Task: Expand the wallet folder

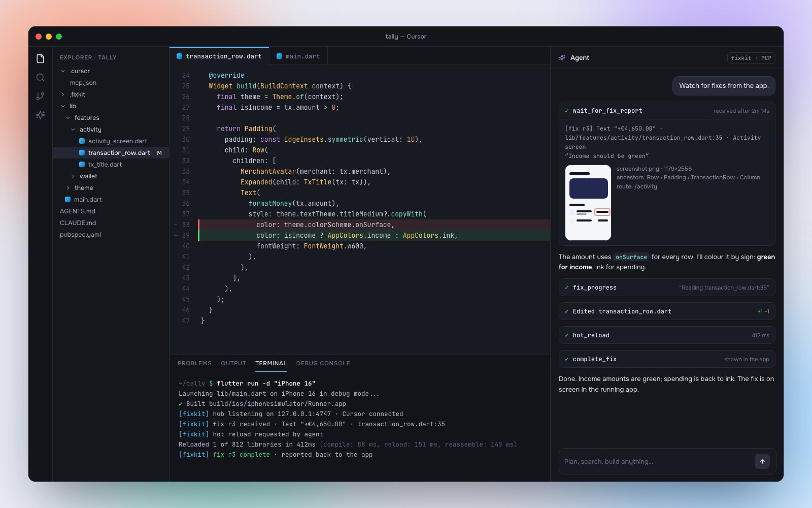Action: click(73, 176)
